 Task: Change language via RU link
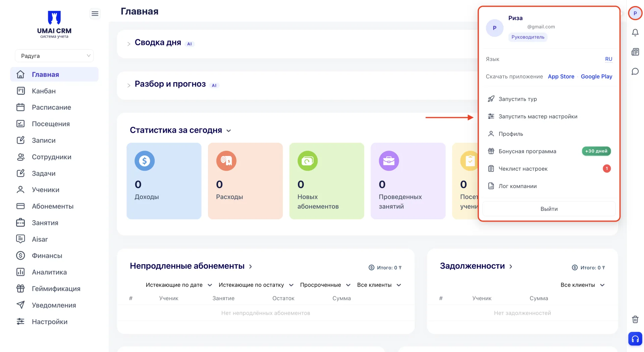pos(608,59)
